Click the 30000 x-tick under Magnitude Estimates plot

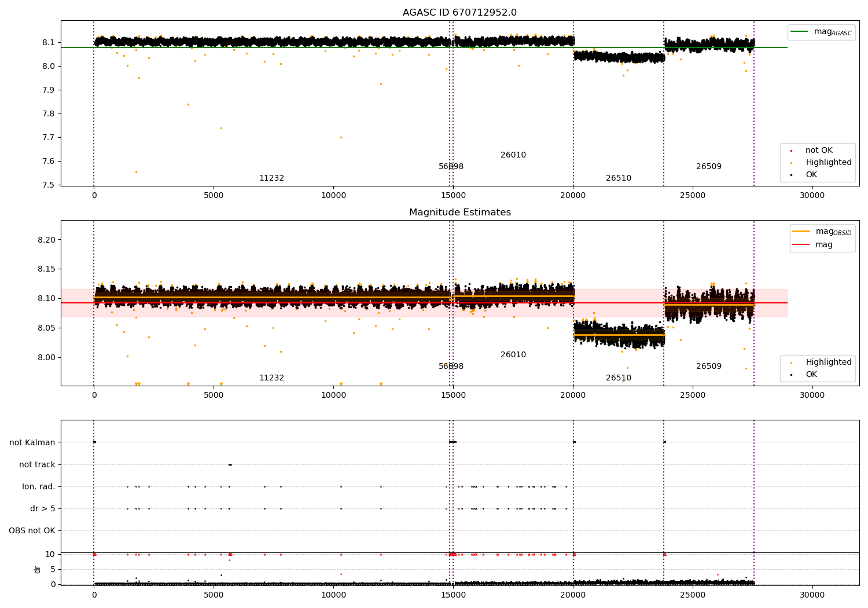coord(812,395)
